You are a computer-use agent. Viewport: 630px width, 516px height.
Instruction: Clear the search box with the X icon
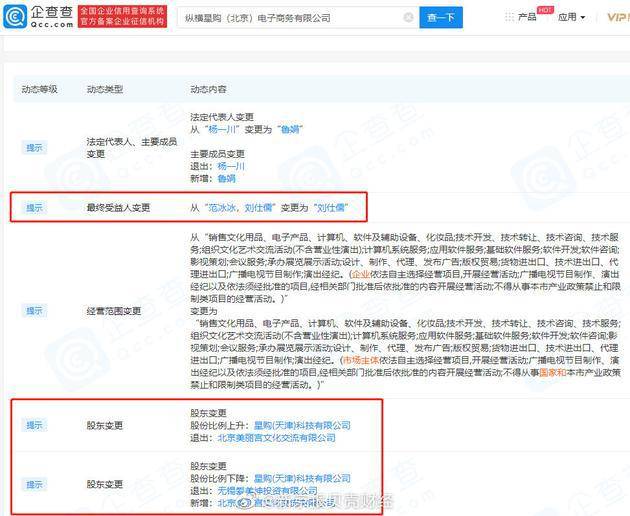point(408,17)
